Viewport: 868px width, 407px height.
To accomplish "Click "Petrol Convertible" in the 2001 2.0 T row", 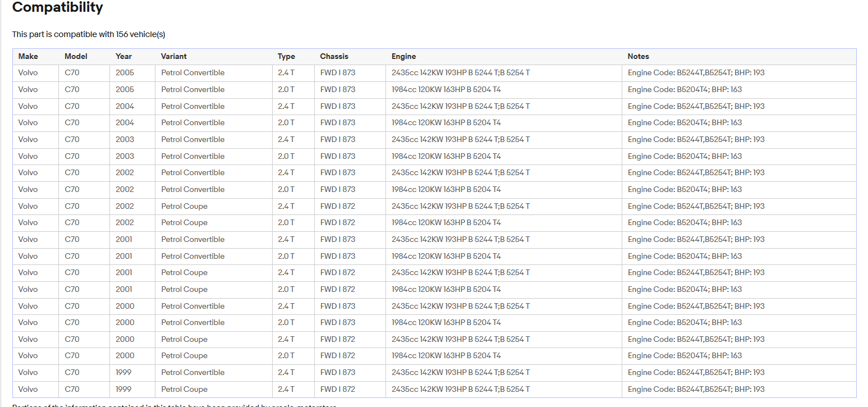I will coord(192,256).
